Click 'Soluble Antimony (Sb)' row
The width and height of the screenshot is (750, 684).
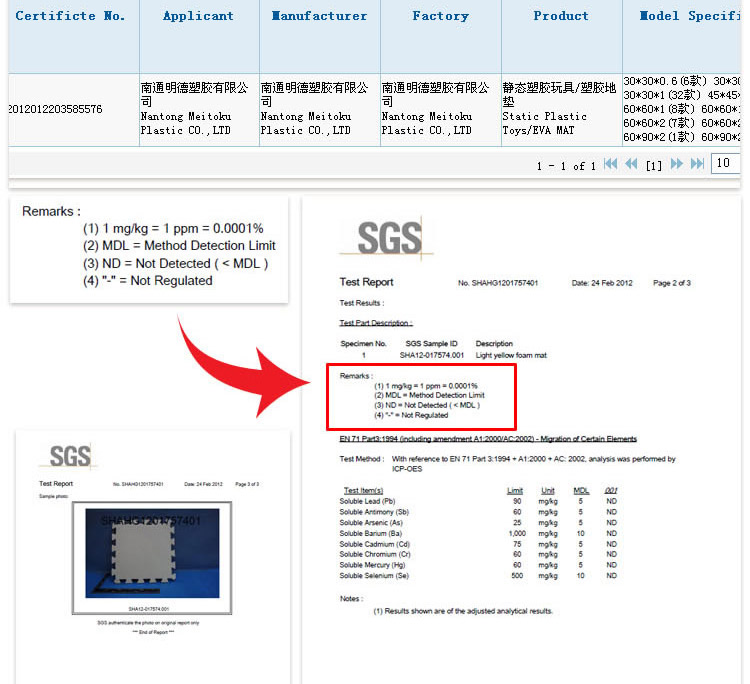coord(478,512)
